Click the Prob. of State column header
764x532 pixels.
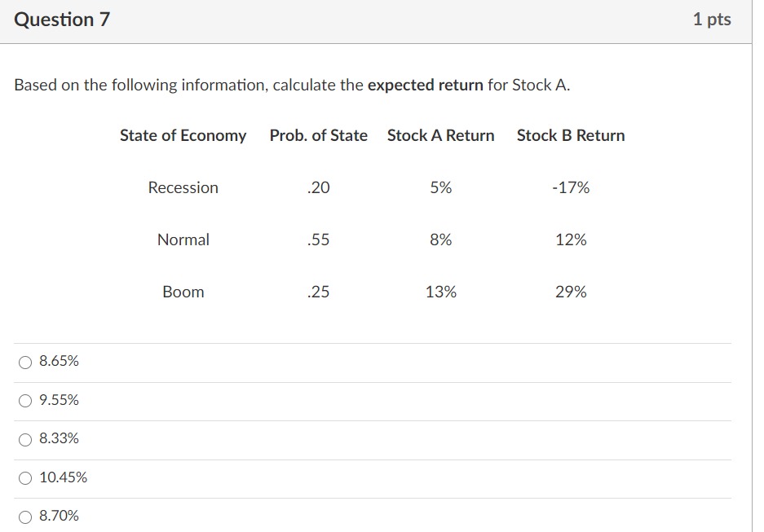click(x=318, y=136)
